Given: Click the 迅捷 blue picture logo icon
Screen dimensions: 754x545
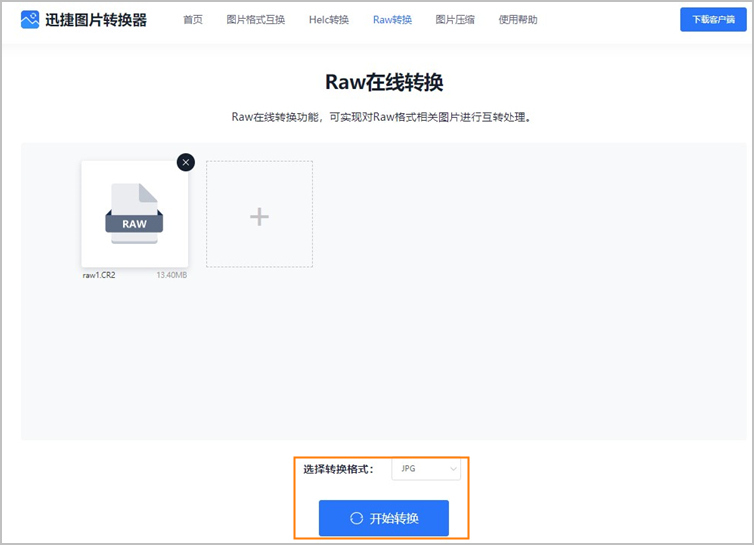Looking at the screenshot, I should (x=30, y=20).
